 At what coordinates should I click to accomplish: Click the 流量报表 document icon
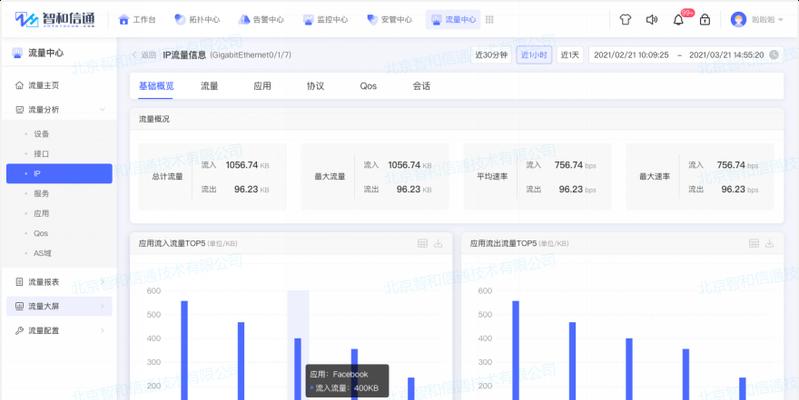pos(19,282)
